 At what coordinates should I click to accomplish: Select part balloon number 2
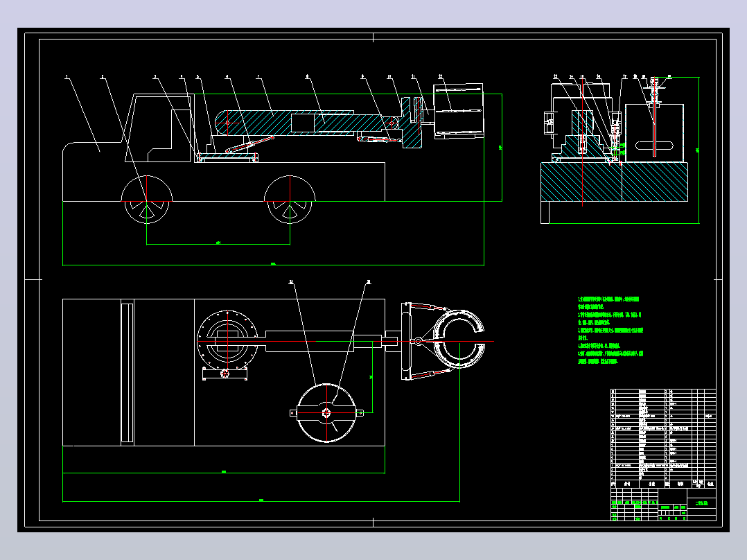[102, 76]
